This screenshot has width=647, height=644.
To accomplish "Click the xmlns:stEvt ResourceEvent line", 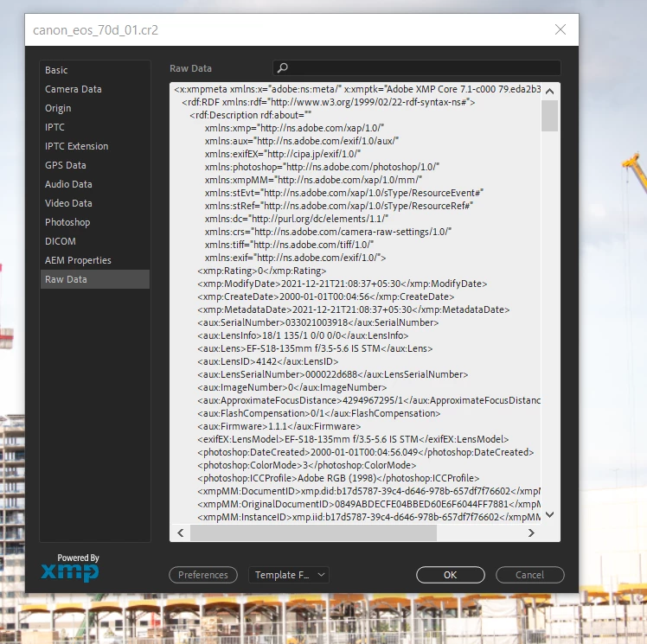I will 344,193.
